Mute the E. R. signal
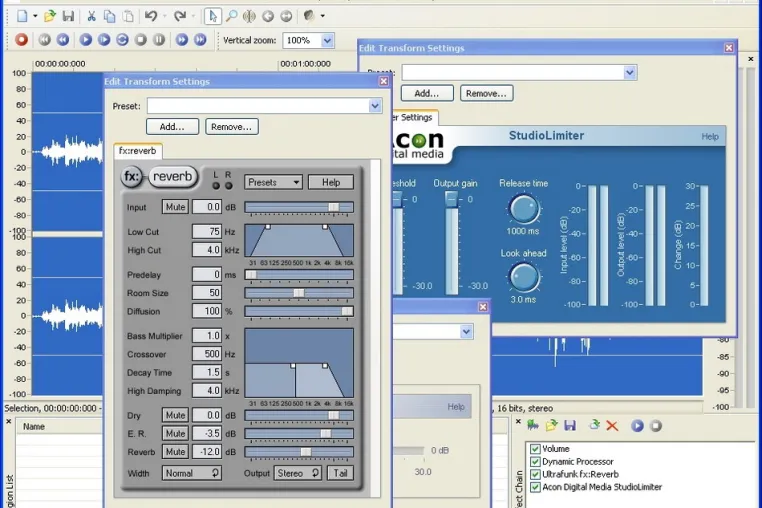762x508 pixels. point(175,434)
